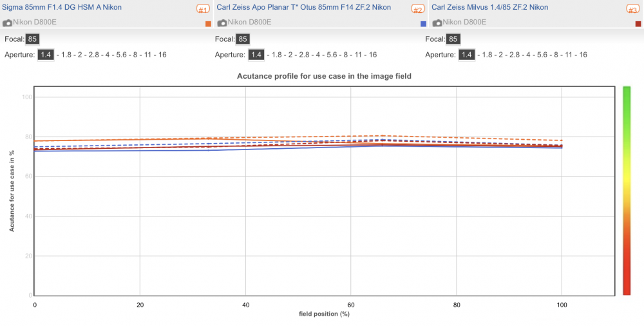Select focal 85 for the Otus lens

pos(243,39)
